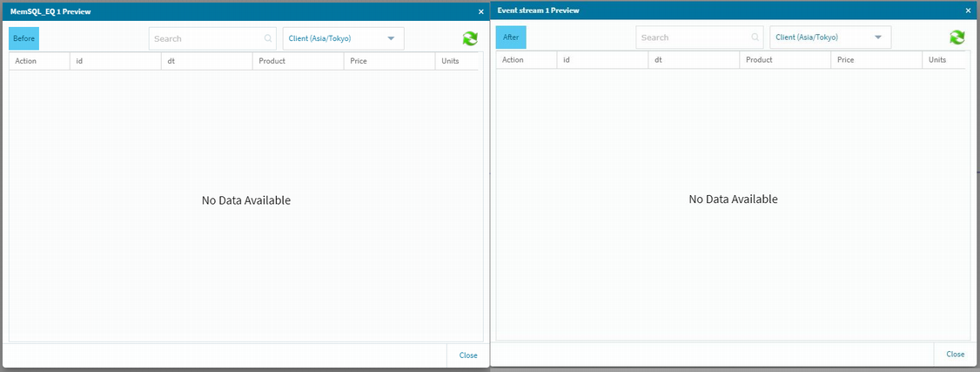Refresh data in Event stream 1 Preview
Image resolution: width=980 pixels, height=372 pixels.
(x=957, y=37)
